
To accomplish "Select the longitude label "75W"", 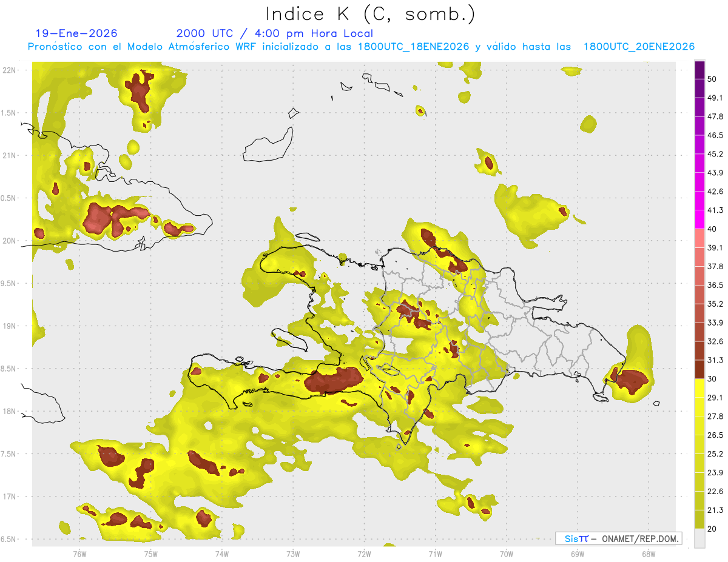I will 151,554.
